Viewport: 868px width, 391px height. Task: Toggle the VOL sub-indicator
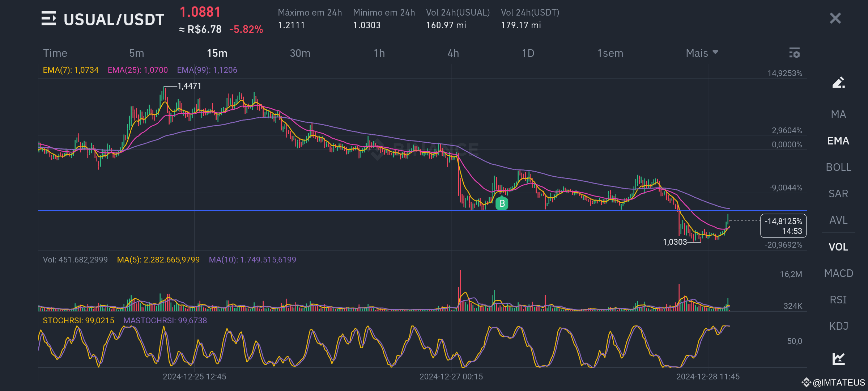pos(838,247)
